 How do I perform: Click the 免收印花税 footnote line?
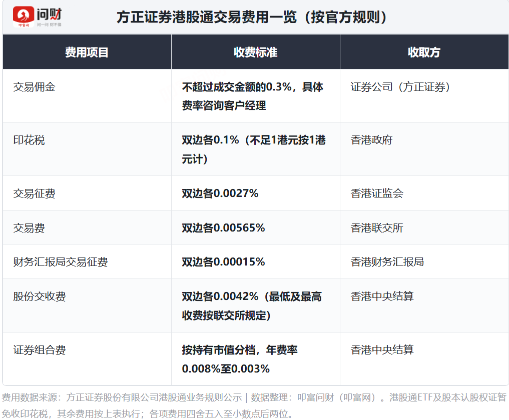(148, 414)
